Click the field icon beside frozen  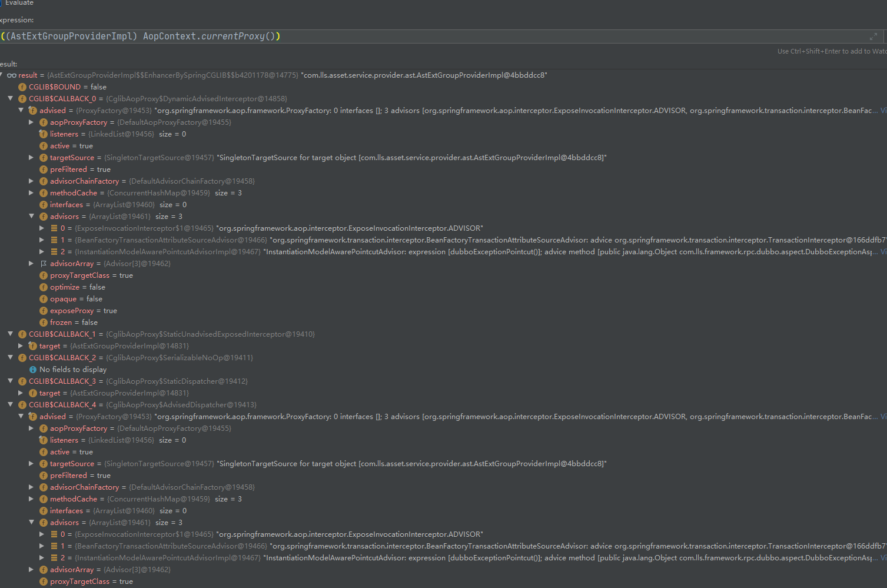click(x=43, y=322)
